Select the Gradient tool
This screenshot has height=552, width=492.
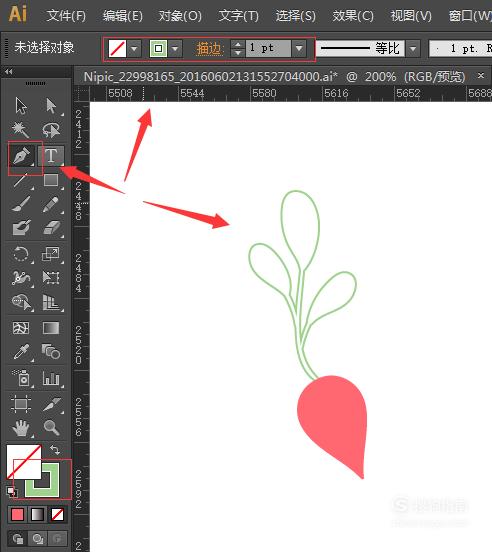click(51, 328)
